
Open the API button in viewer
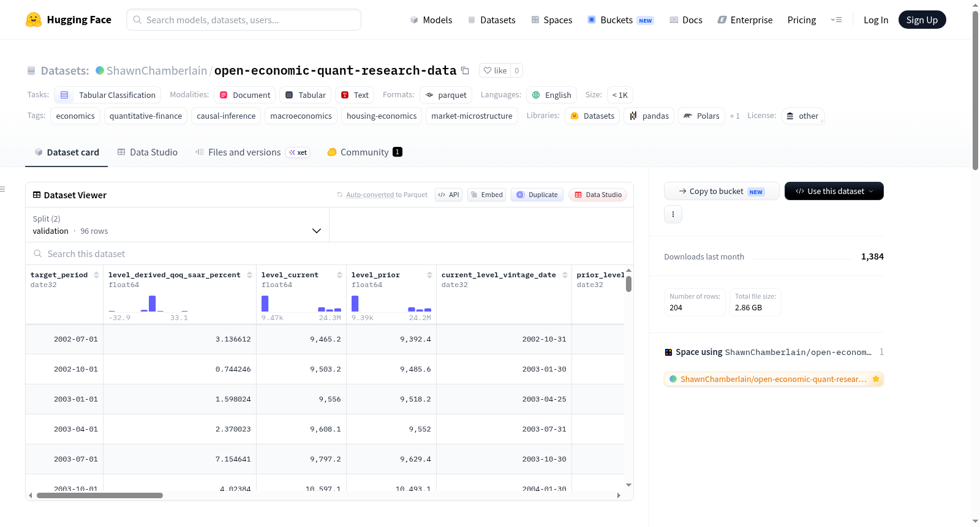point(448,195)
